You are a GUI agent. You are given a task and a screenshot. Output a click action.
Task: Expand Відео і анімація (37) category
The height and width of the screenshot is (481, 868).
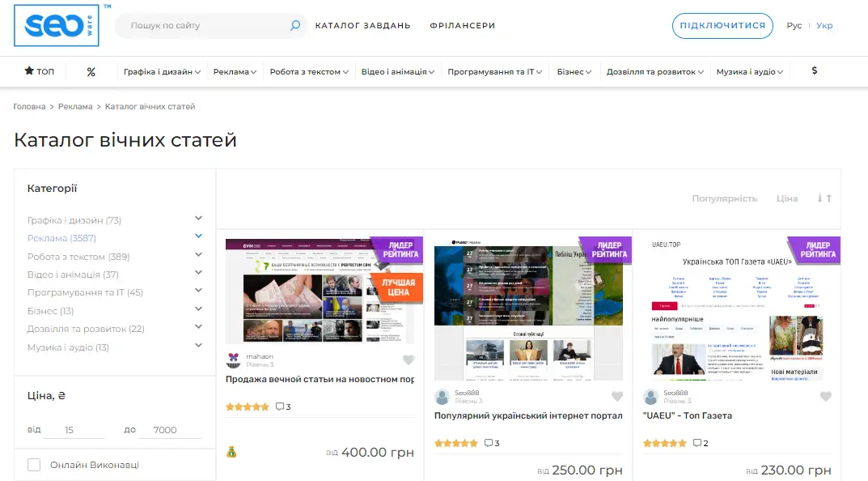(x=198, y=273)
